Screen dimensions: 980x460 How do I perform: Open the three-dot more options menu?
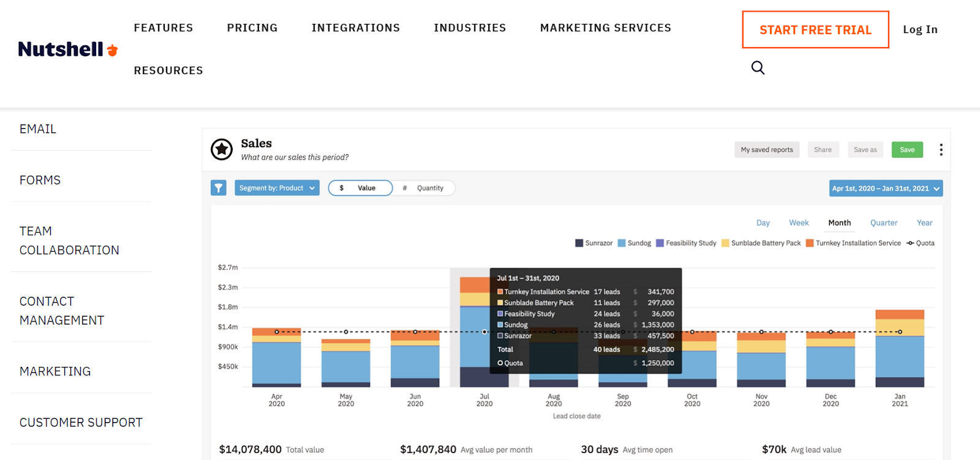click(x=941, y=149)
